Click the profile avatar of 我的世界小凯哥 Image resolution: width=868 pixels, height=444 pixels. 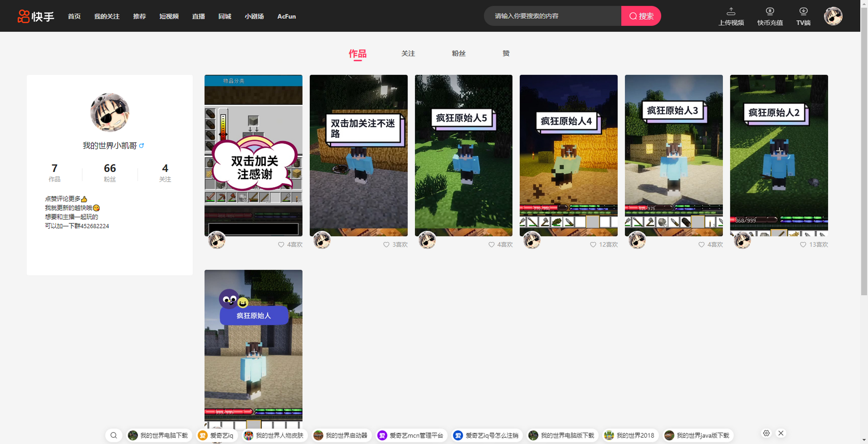(x=110, y=112)
